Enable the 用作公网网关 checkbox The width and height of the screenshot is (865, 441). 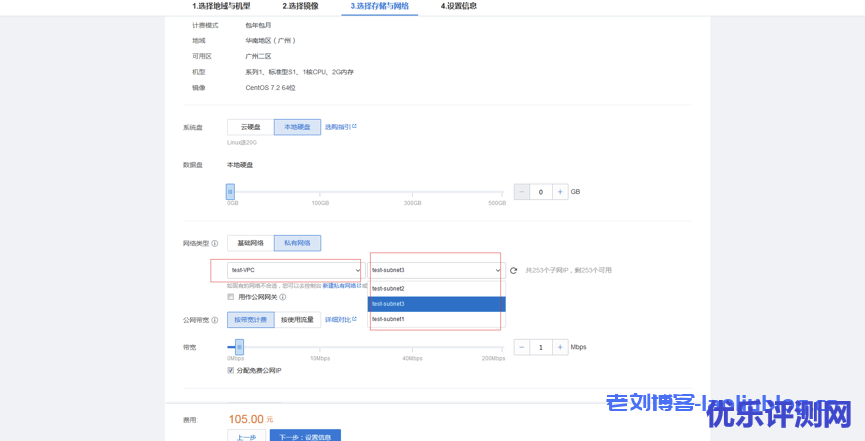pos(231,297)
